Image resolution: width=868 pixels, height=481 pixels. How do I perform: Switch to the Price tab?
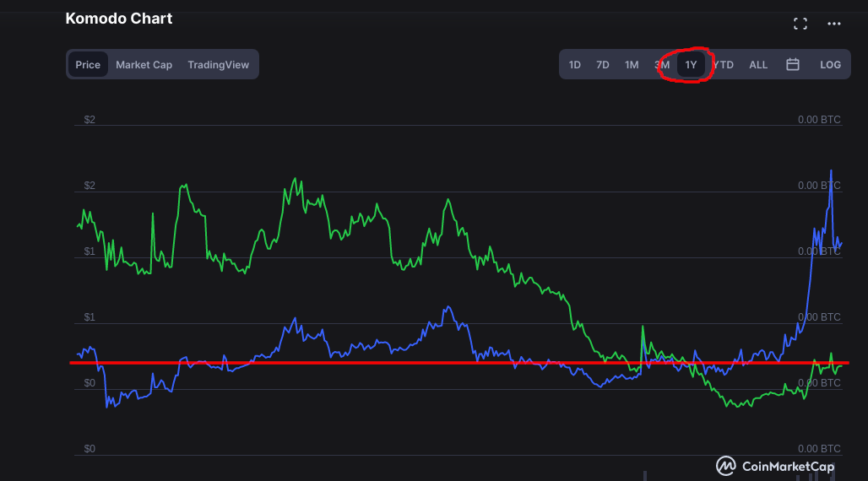(x=88, y=65)
